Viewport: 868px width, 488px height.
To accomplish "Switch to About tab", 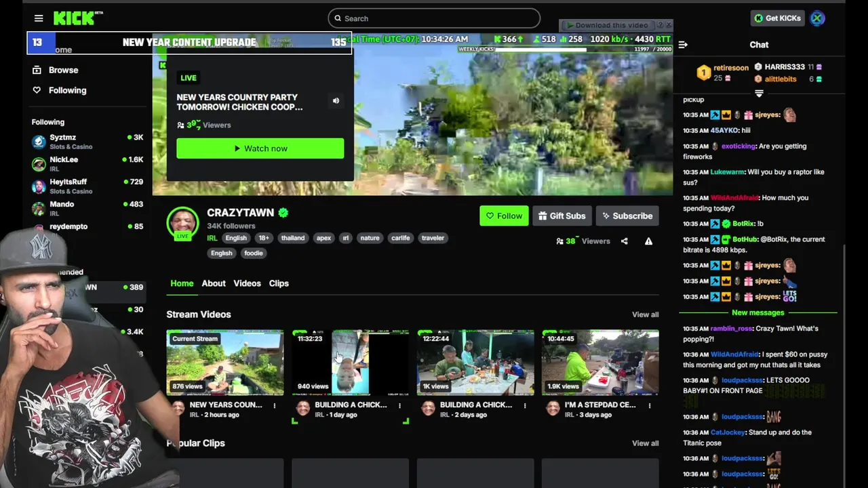I will tap(214, 283).
